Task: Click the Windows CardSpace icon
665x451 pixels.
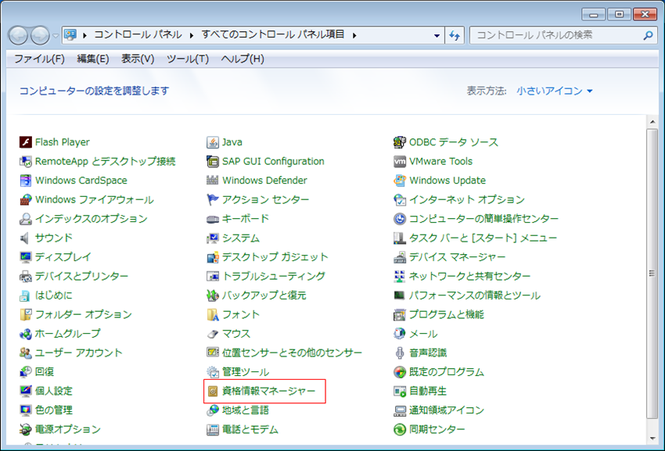Action: [x=25, y=180]
